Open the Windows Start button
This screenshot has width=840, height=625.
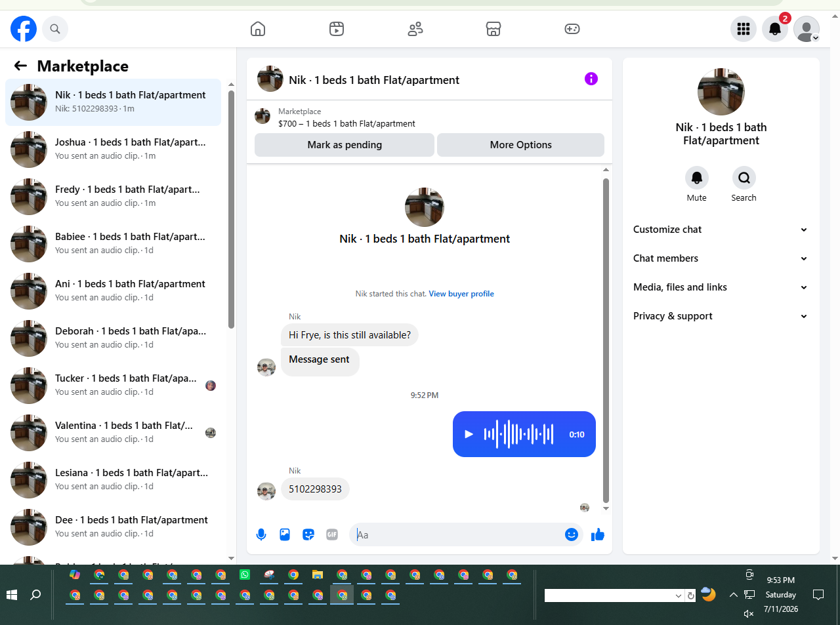(x=12, y=595)
